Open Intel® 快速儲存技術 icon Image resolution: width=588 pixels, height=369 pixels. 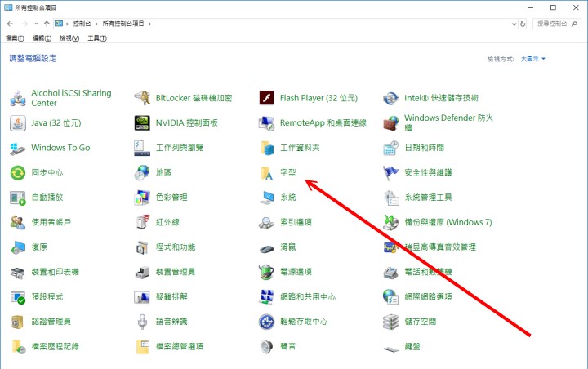point(390,98)
